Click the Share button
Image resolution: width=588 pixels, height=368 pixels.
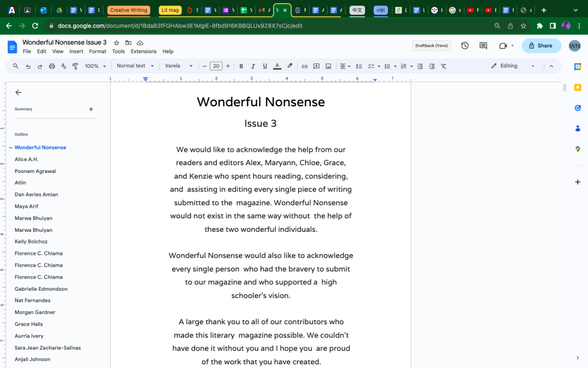click(541, 46)
